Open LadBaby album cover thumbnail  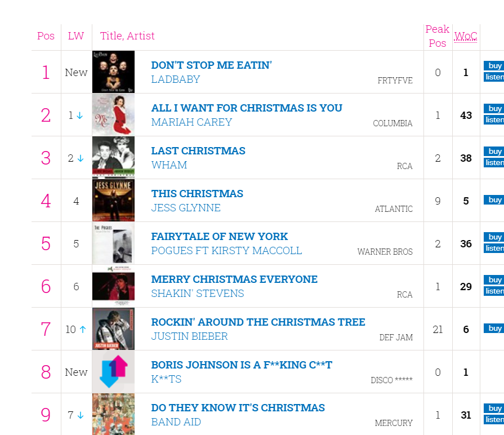coord(113,72)
